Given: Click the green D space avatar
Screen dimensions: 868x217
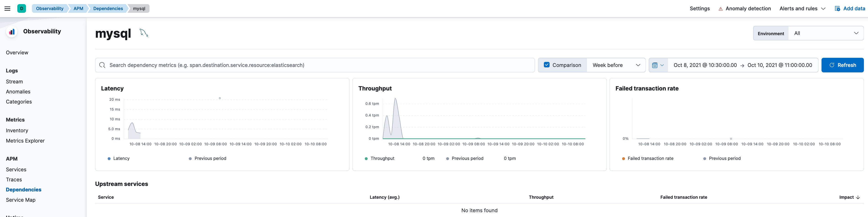Looking at the screenshot, I should 22,8.
